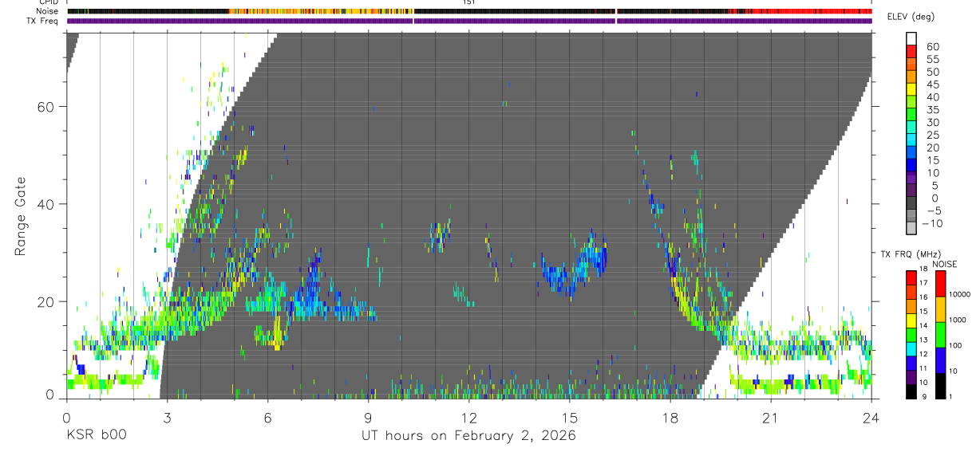Click the '100' NOISE legend value
Viewport: 980px width, 452px height.
point(955,345)
